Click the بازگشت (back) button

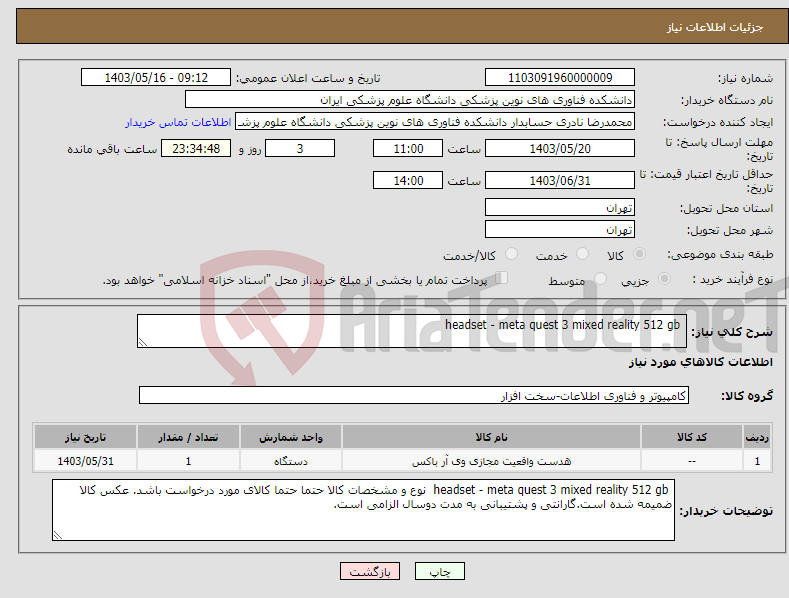coord(370,571)
